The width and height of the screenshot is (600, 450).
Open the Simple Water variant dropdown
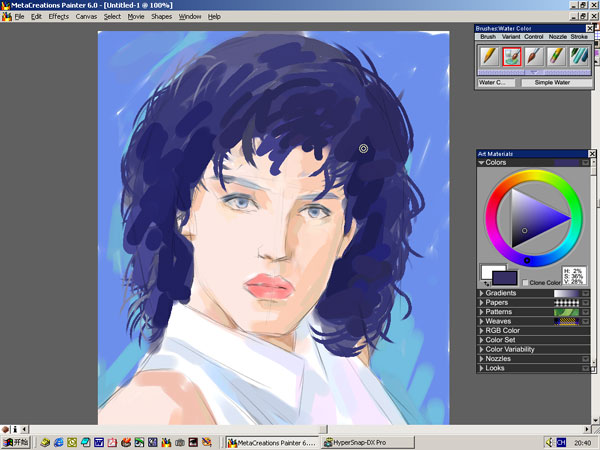click(x=556, y=83)
